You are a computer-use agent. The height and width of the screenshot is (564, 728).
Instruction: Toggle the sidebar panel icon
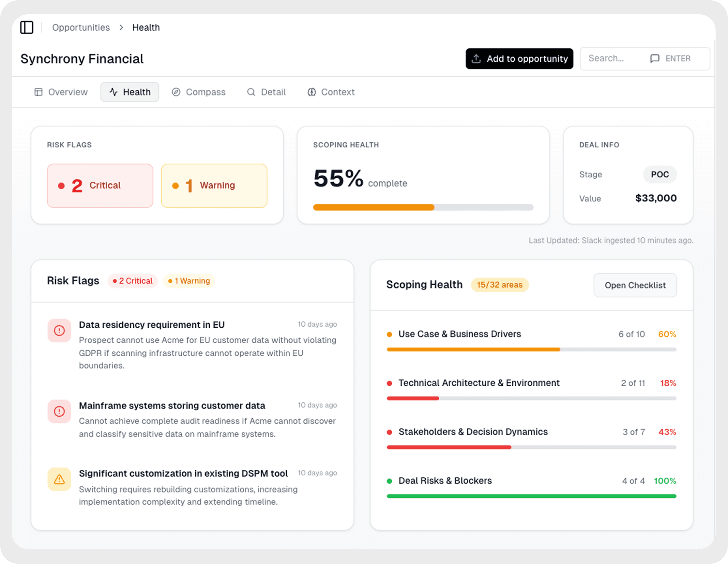27,27
